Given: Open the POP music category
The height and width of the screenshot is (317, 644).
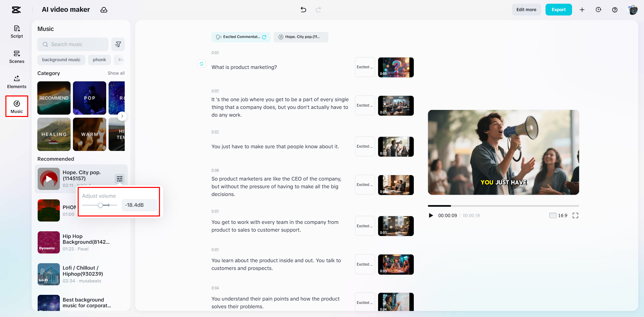Looking at the screenshot, I should pos(89,98).
